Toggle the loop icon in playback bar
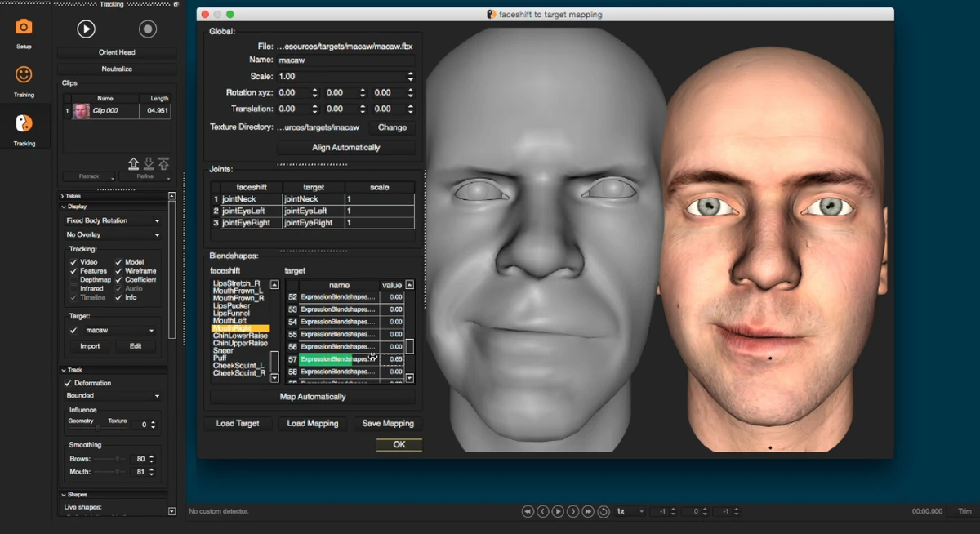Viewport: 980px width, 534px height. click(x=604, y=511)
